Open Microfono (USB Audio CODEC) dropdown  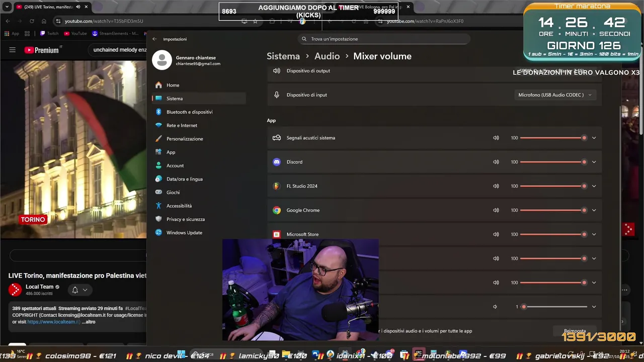pos(555,95)
